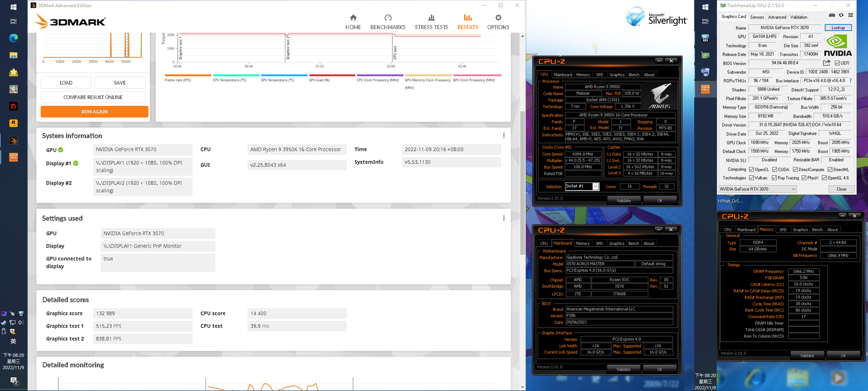This screenshot has height=391, width=868.
Task: Open the notification center on left taskbar
Action: [x=14, y=381]
